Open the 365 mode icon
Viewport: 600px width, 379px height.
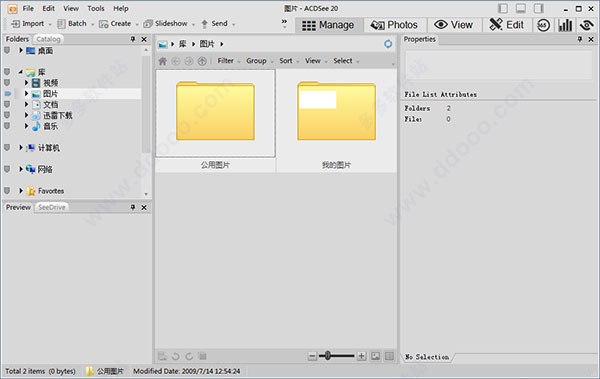pyautogui.click(x=543, y=25)
